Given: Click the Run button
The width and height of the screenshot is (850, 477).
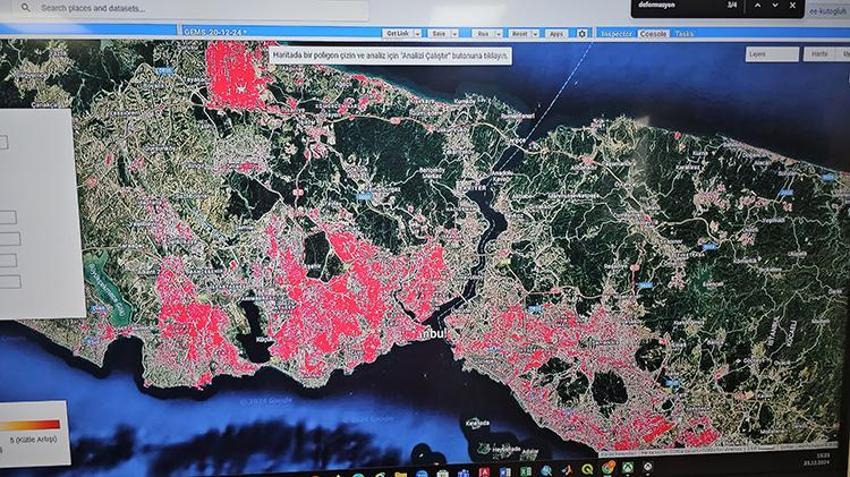Looking at the screenshot, I should pos(483,34).
